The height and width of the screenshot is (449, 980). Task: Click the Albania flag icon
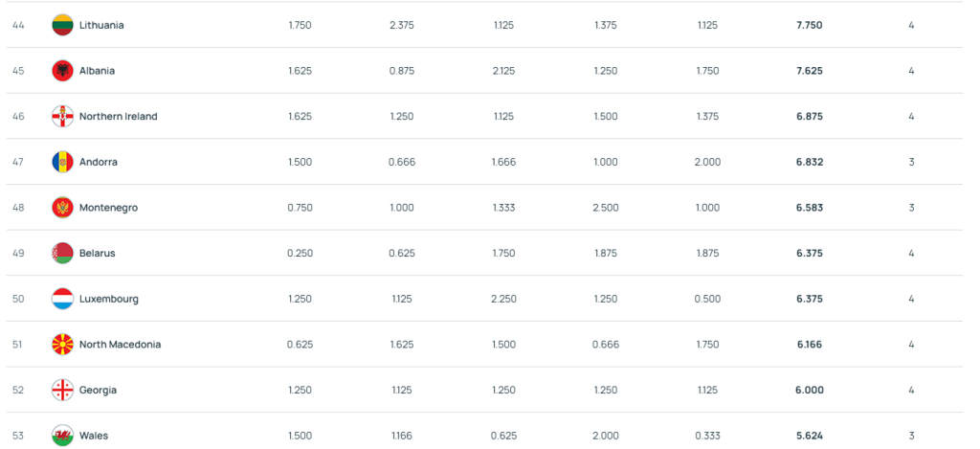click(62, 71)
